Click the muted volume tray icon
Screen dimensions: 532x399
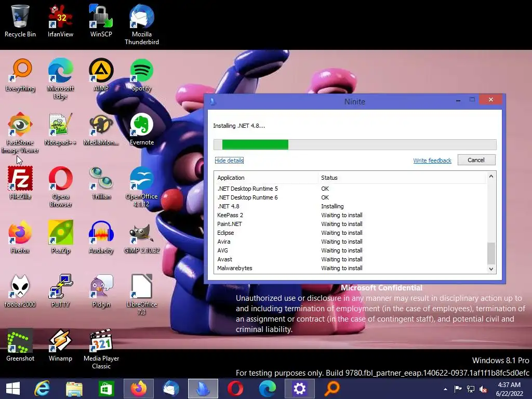pos(483,389)
